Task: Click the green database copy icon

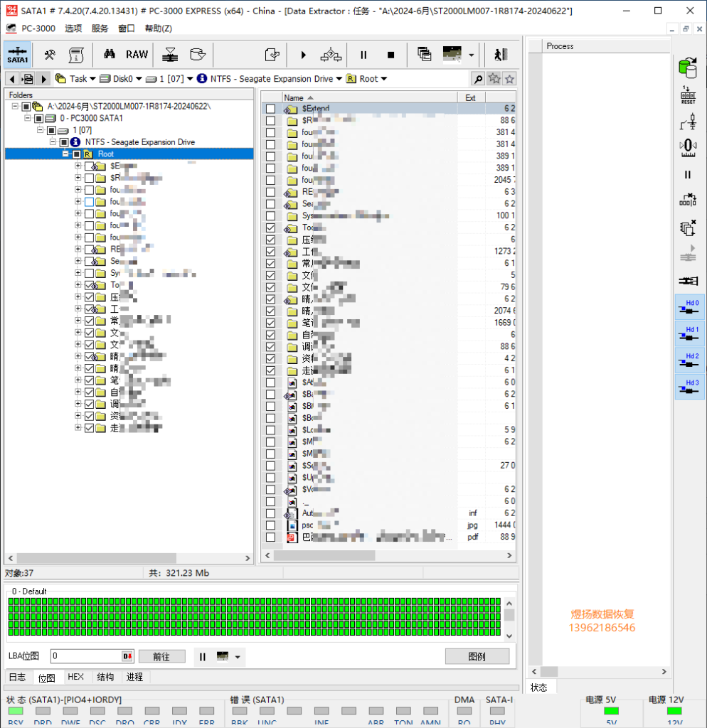Action: pyautogui.click(x=688, y=68)
